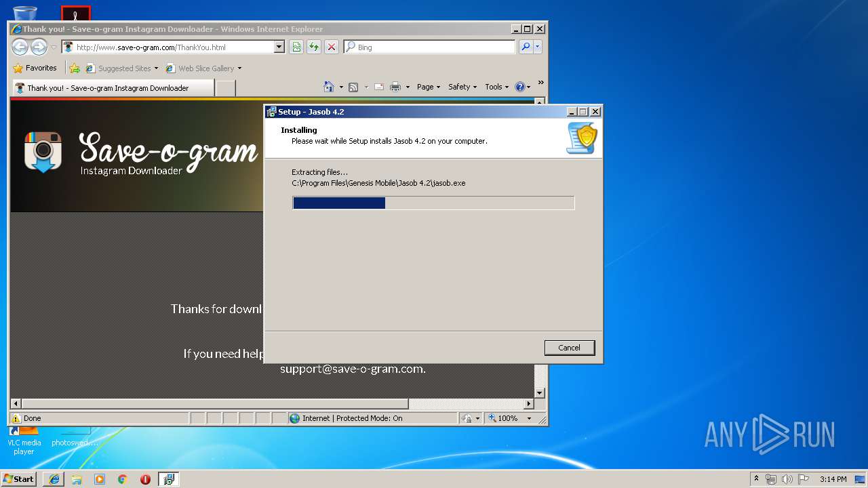Click the Help question mark icon
Screen dimensions: 868x488
tap(520, 87)
